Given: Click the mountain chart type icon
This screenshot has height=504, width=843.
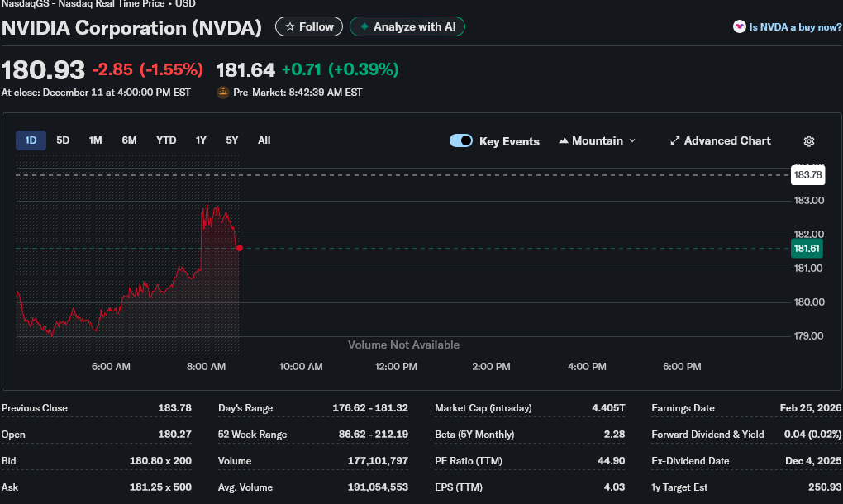Looking at the screenshot, I should 563,140.
